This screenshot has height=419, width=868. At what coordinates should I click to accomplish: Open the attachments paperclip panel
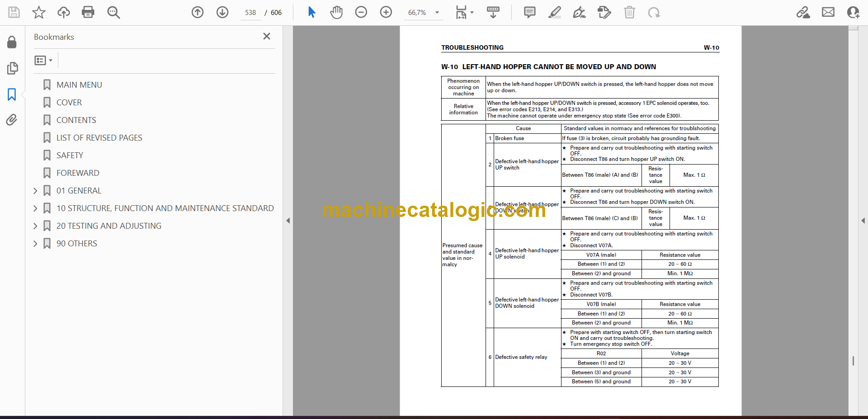coord(12,120)
